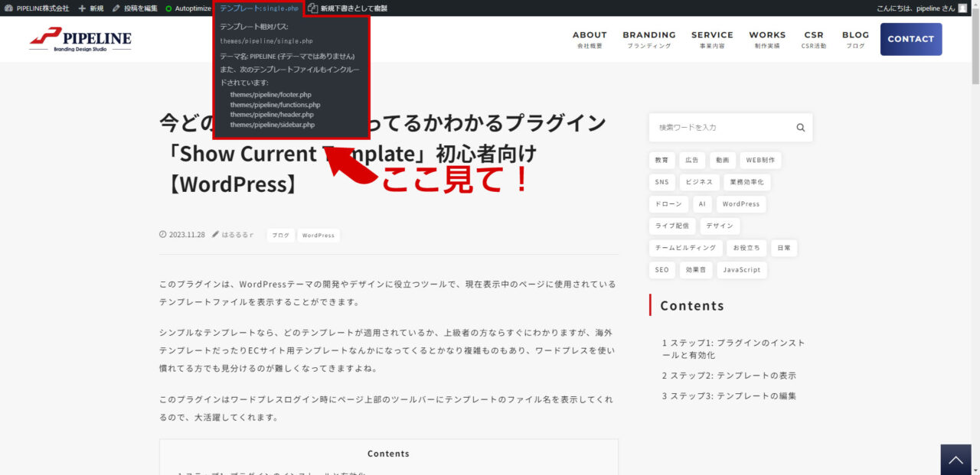Click the duplicate-post copy icon in admin bar
The height and width of the screenshot is (475, 980).
coord(312,8)
